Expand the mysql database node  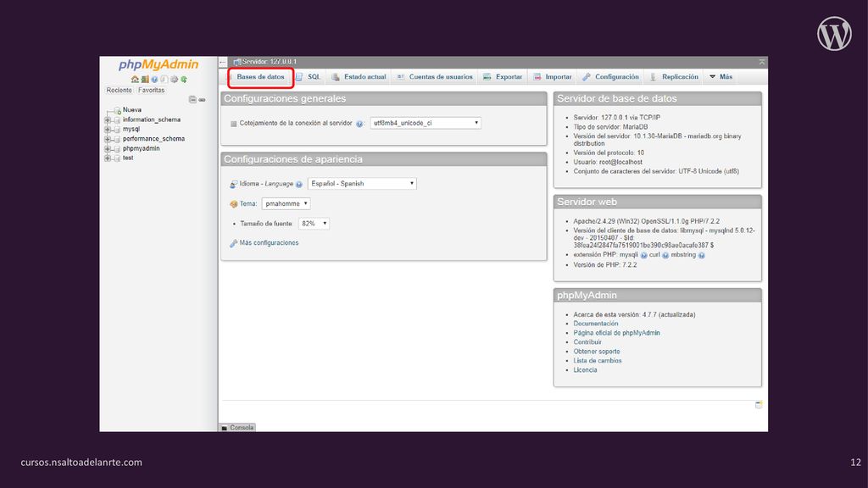coord(108,129)
